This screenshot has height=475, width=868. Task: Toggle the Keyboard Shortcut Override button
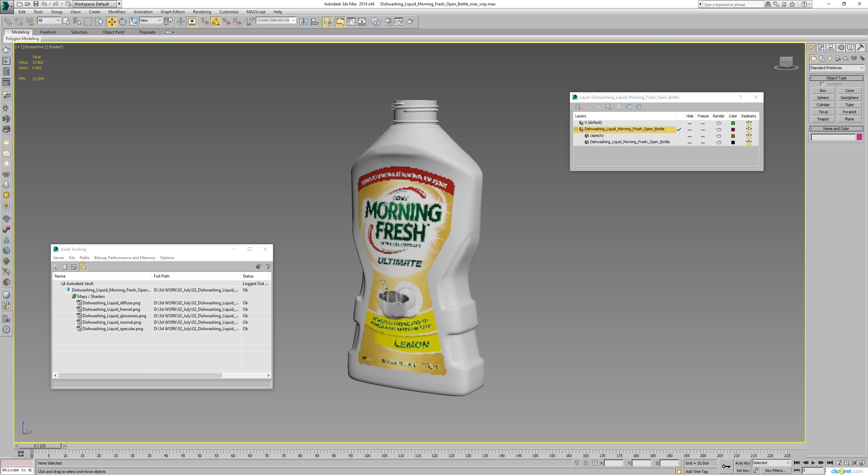tap(192, 22)
